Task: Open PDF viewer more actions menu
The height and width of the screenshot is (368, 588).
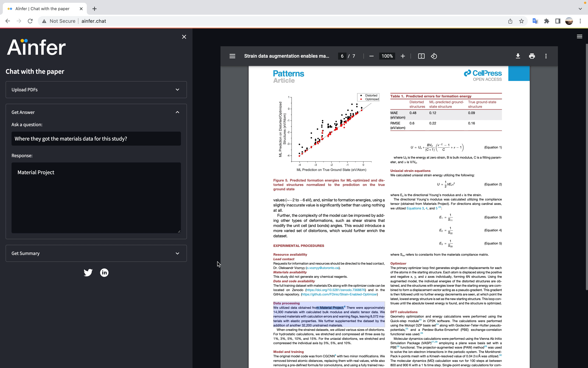Action: pyautogui.click(x=546, y=56)
